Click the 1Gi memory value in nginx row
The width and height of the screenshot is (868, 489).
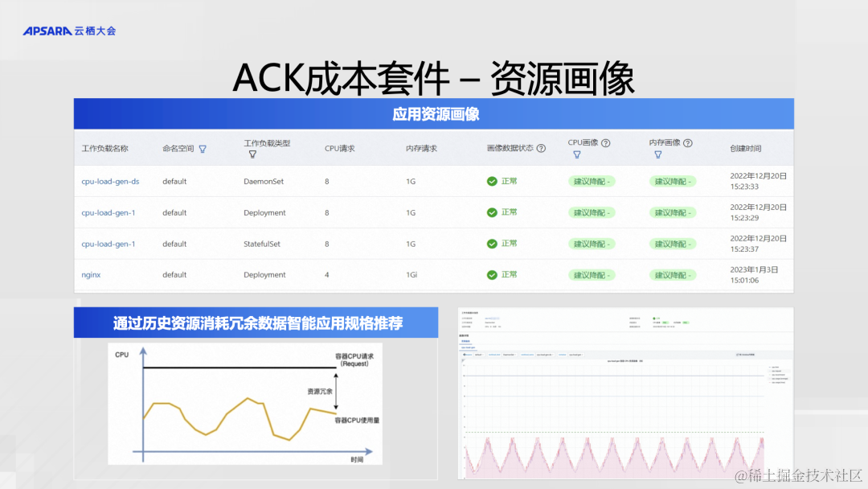click(411, 275)
